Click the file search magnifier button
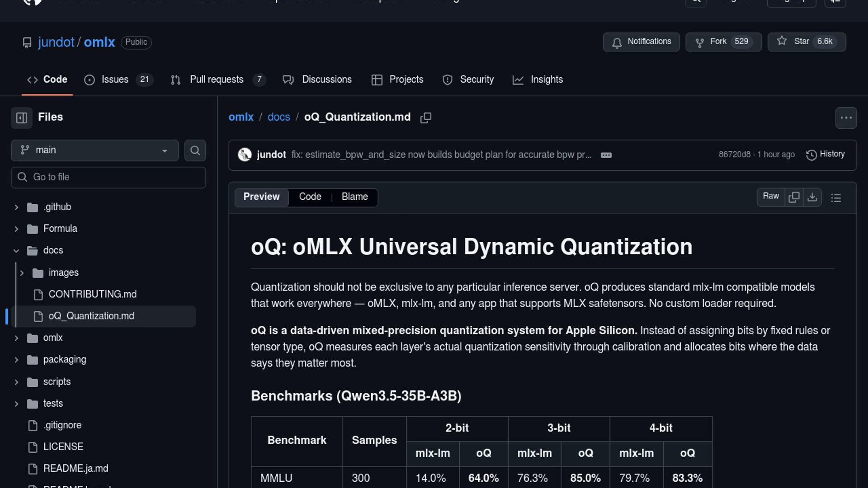 [x=195, y=150]
